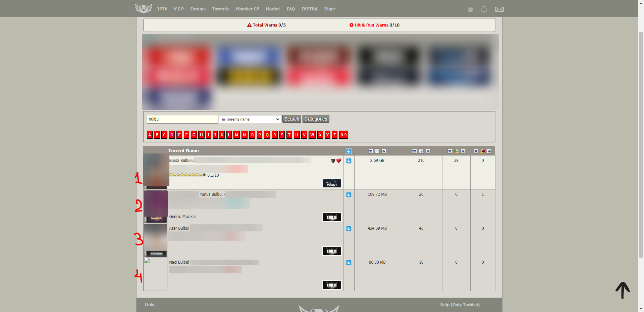
Task: Click the Disney+ badge on Bursa Bülbülü
Action: coord(331,183)
